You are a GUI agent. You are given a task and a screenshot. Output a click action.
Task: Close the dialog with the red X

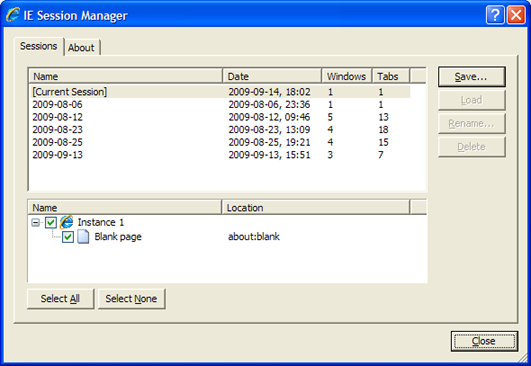516,15
